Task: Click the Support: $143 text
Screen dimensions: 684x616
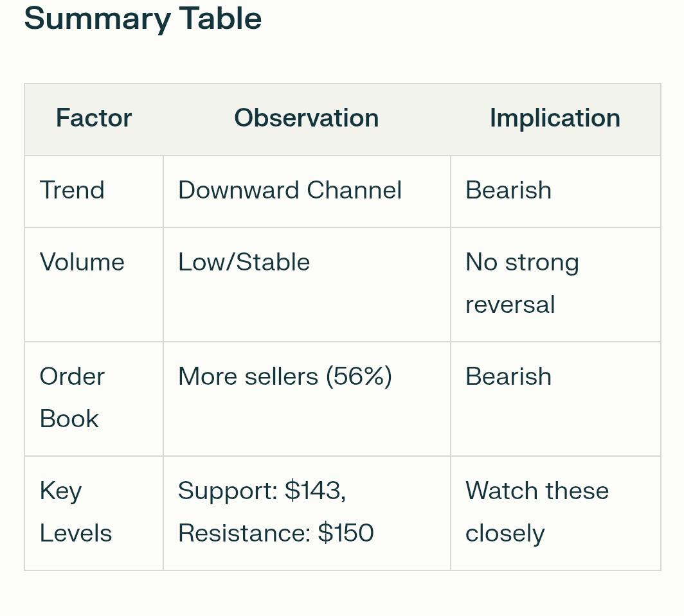Action: (262, 491)
